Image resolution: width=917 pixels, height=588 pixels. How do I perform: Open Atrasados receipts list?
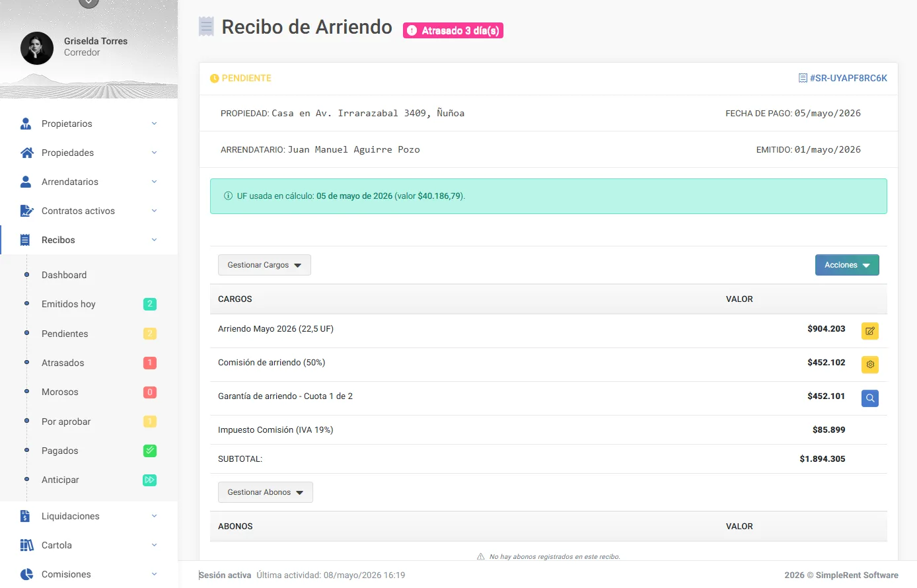point(63,363)
